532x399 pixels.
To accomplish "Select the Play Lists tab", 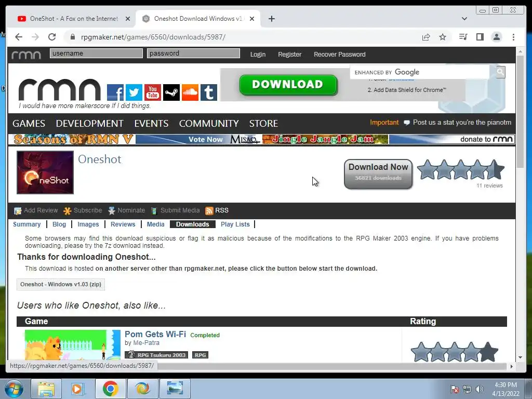I will [235, 224].
